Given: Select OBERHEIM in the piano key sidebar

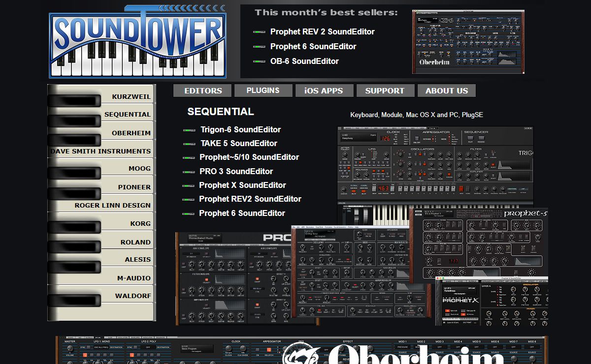Looking at the screenshot, I should point(131,133).
